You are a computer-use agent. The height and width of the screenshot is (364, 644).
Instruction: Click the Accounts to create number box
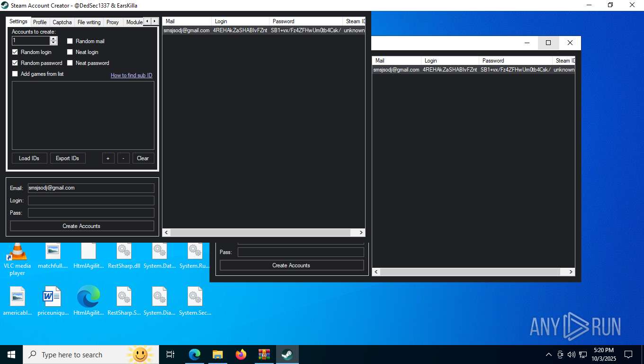31,41
